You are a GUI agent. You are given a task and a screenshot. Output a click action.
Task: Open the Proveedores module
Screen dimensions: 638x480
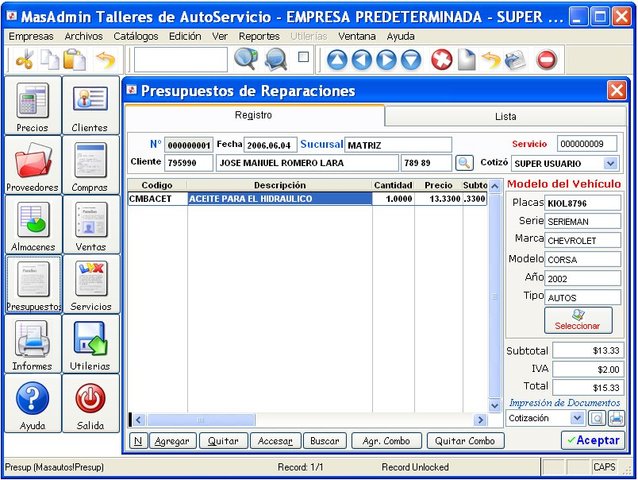coord(33,166)
